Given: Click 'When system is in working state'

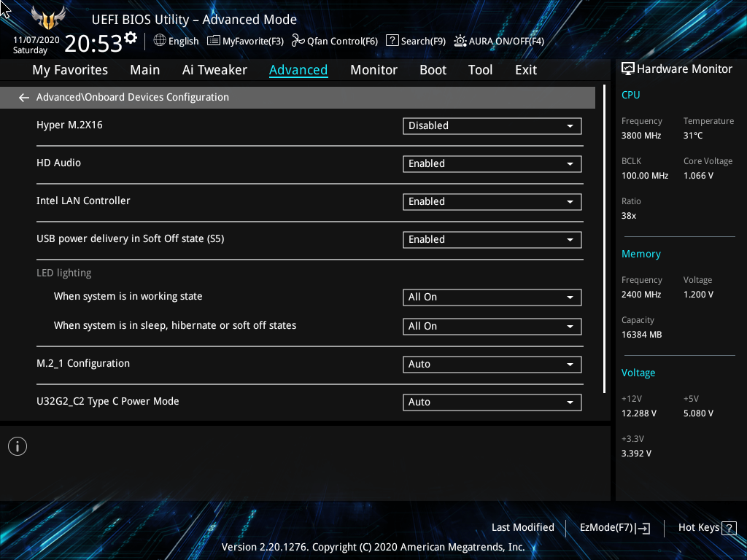Looking at the screenshot, I should pos(128,297).
